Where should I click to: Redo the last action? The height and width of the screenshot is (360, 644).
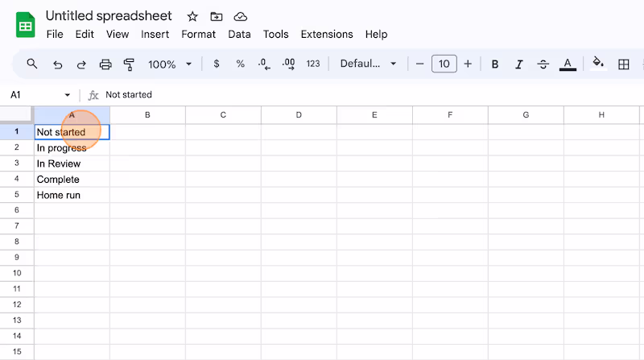(81, 64)
